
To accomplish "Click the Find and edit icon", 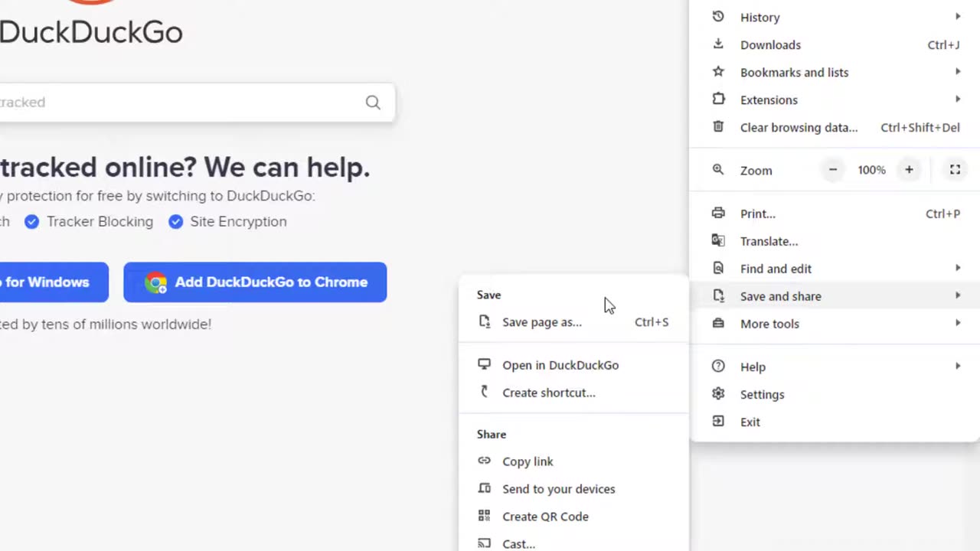I will tap(718, 269).
